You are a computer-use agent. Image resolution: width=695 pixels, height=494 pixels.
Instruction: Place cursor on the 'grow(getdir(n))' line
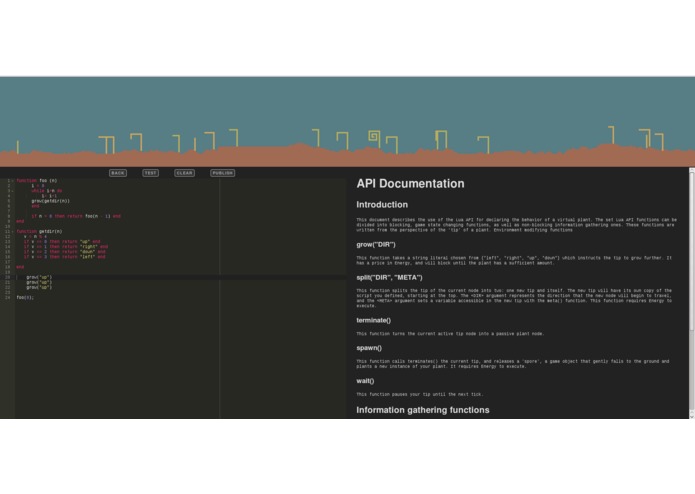(51, 201)
